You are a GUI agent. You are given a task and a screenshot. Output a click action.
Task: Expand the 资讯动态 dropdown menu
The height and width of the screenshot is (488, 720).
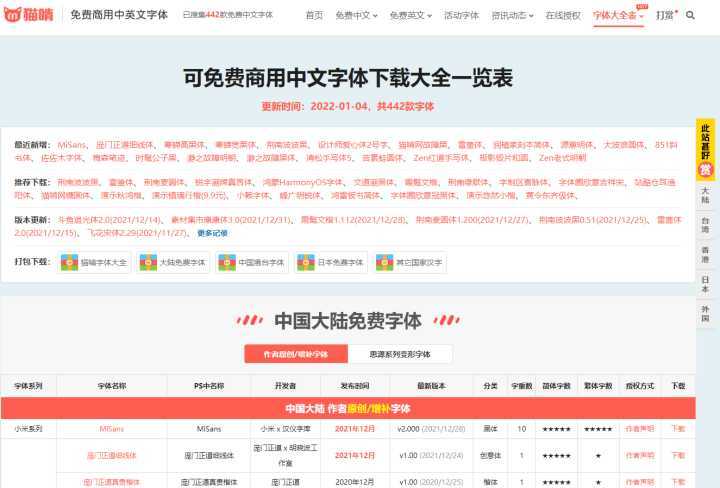[512, 15]
